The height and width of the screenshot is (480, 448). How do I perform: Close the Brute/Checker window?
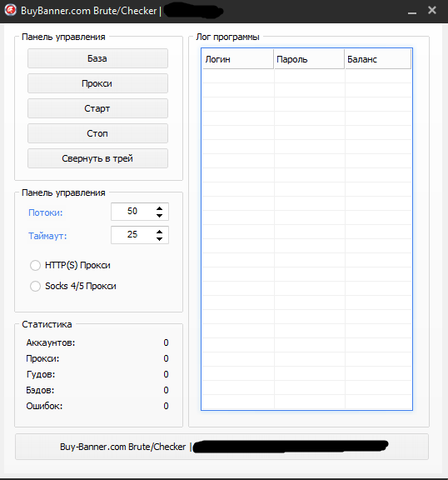[x=432, y=10]
